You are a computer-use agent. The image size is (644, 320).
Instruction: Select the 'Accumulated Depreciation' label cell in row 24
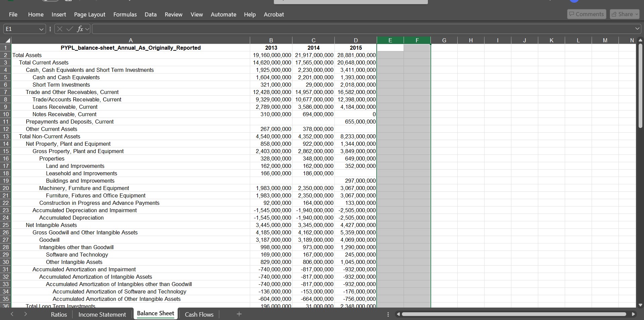(x=131, y=218)
